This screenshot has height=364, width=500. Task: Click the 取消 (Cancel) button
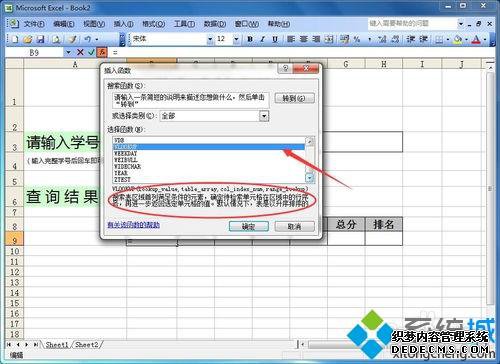click(294, 226)
